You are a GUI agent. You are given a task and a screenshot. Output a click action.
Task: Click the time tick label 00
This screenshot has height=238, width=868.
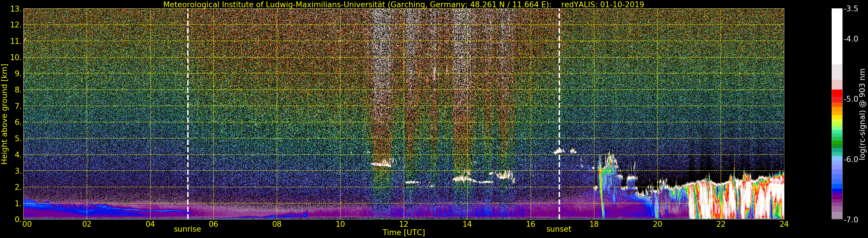(x=27, y=224)
